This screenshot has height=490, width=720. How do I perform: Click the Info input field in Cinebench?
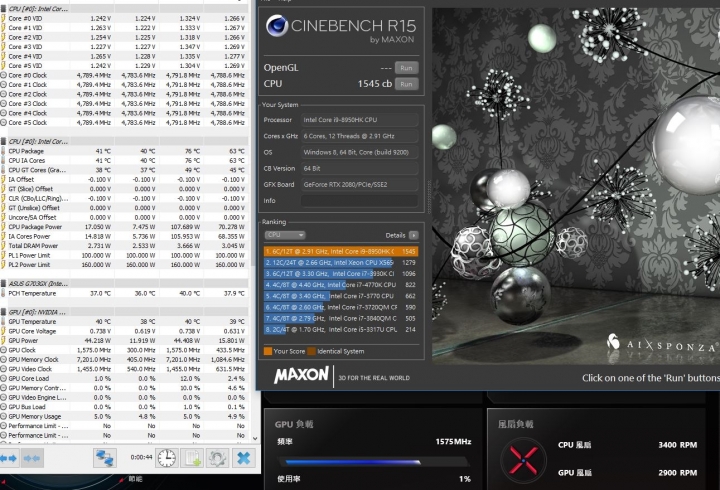point(360,201)
